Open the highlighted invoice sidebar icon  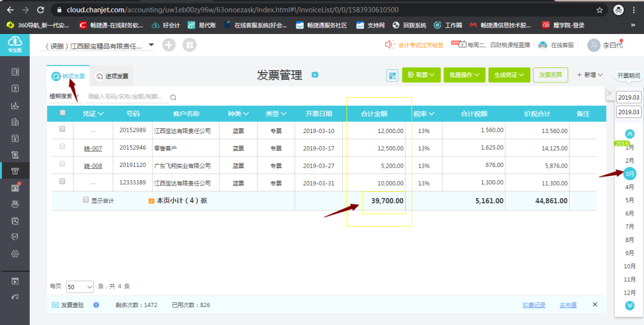[15, 171]
